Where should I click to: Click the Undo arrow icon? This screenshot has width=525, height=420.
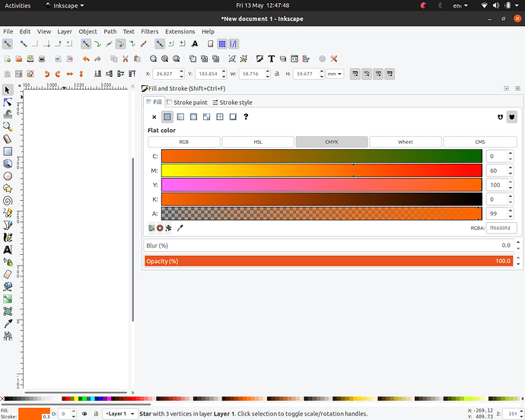(x=85, y=59)
